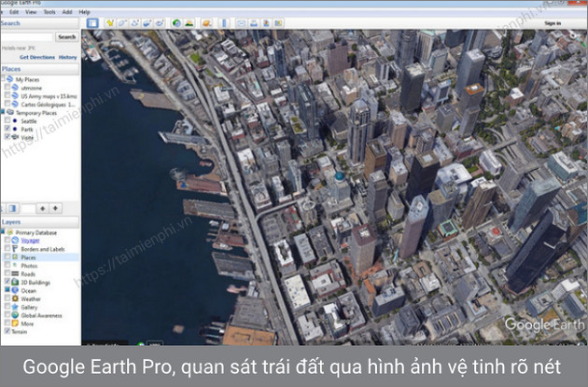Click the Primary Database icon
This screenshot has height=387, width=588.
10,232
